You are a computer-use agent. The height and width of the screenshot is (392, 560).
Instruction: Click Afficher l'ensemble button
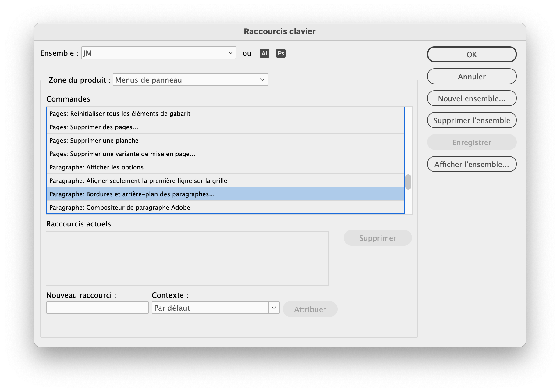[471, 164]
